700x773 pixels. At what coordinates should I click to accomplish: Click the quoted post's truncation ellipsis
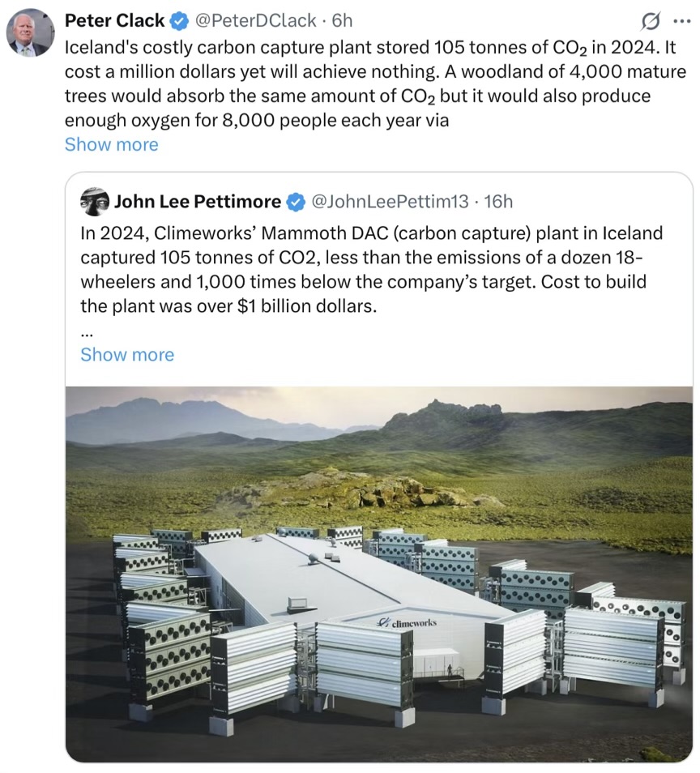coord(87,334)
